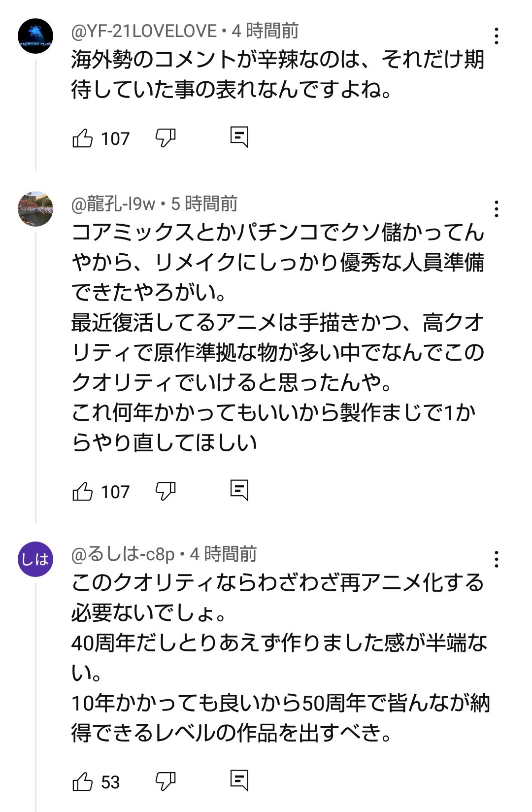Reply to the @龍孔-l9w comment

(x=239, y=490)
